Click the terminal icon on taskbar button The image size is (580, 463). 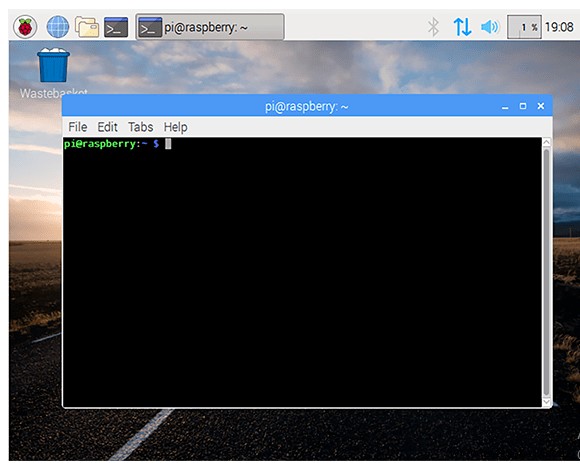[150, 27]
